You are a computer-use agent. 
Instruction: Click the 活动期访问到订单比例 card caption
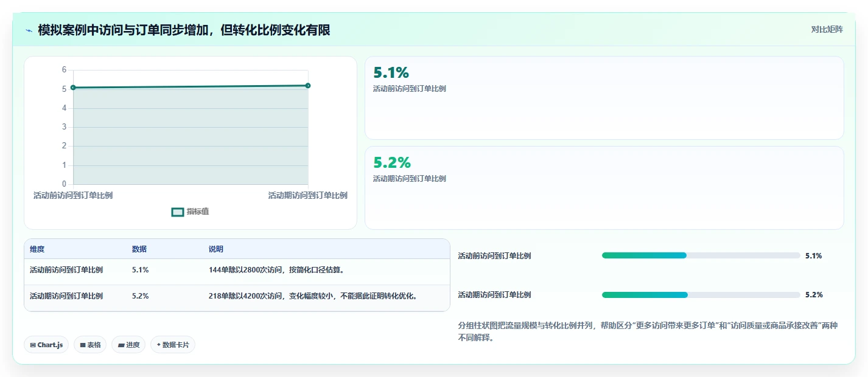[x=410, y=179]
